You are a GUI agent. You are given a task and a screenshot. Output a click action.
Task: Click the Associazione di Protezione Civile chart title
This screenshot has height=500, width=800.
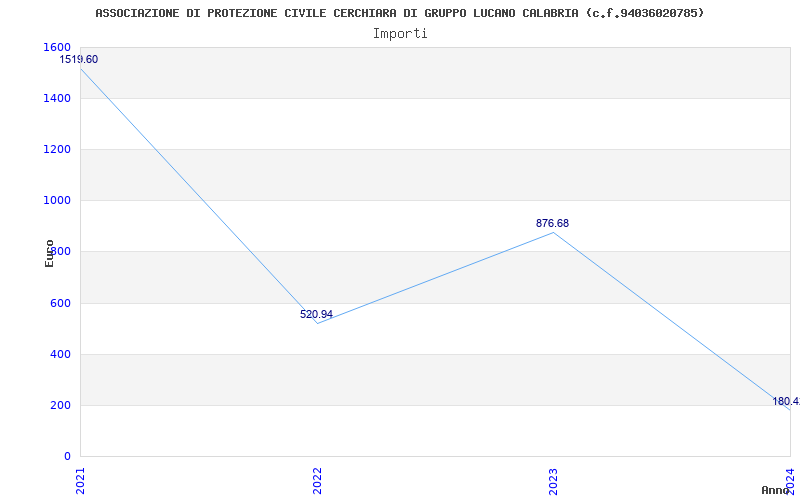pos(400,13)
